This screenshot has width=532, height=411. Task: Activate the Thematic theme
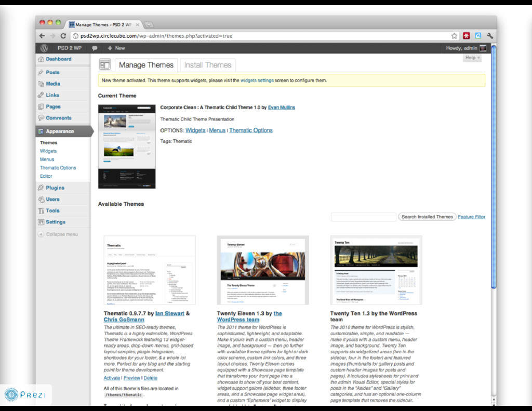tap(112, 378)
